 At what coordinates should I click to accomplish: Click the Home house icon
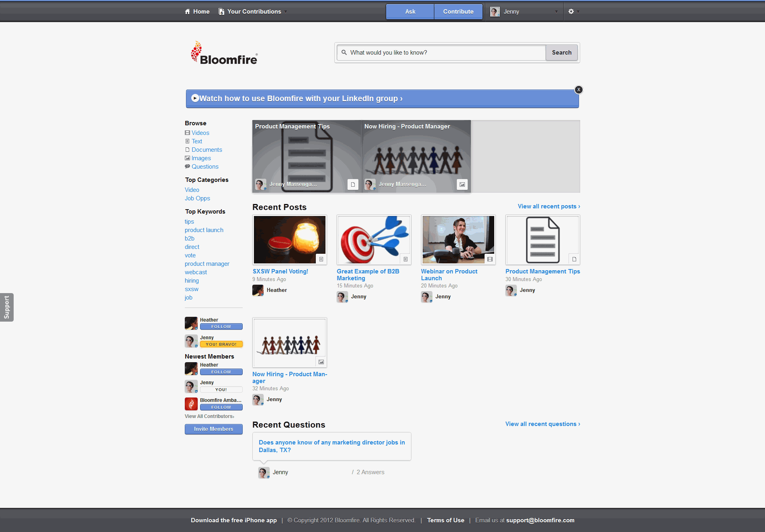pyautogui.click(x=187, y=12)
